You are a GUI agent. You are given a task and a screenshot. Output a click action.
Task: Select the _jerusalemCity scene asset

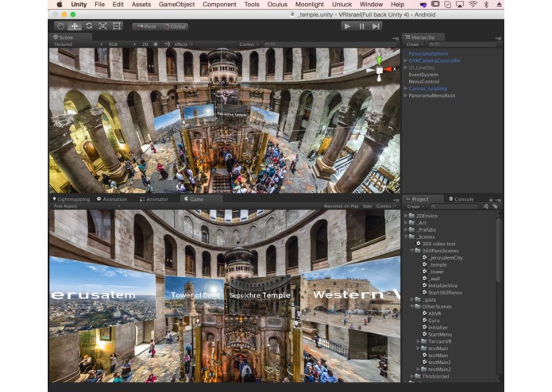[x=442, y=258]
